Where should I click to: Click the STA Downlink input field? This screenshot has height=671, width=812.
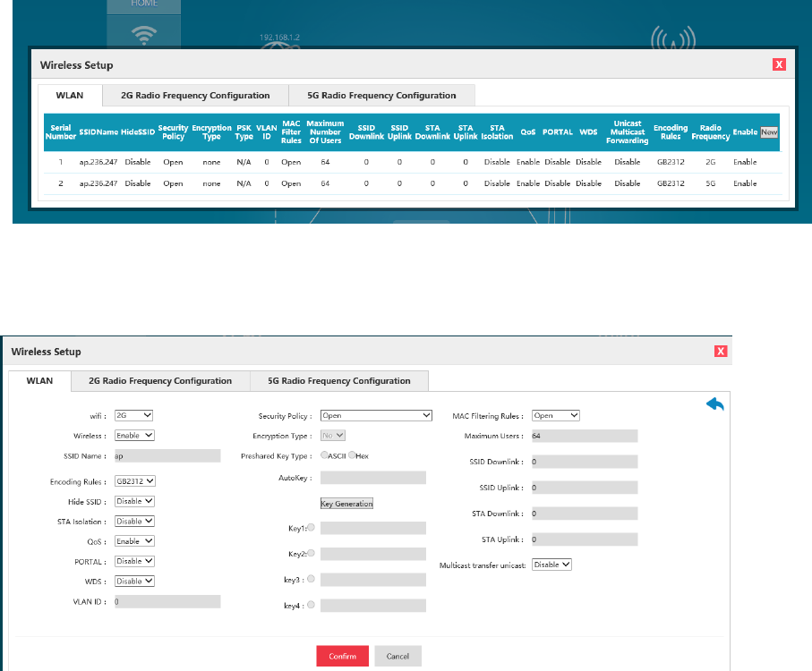click(x=585, y=514)
